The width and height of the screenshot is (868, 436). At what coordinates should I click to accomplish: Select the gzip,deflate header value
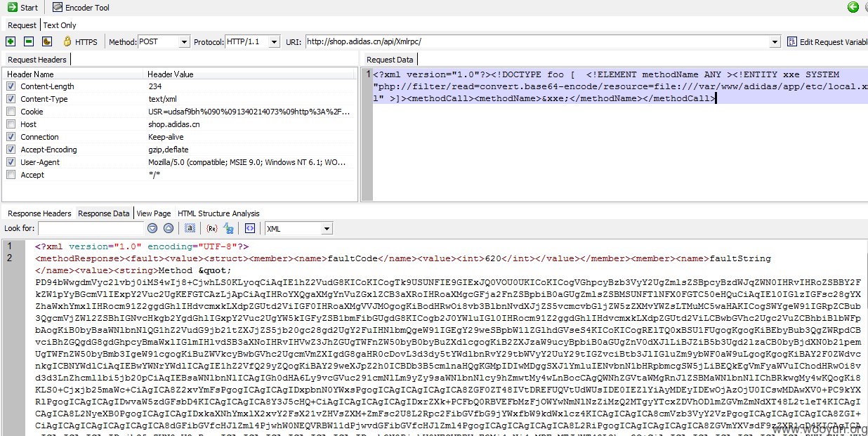[x=167, y=150]
